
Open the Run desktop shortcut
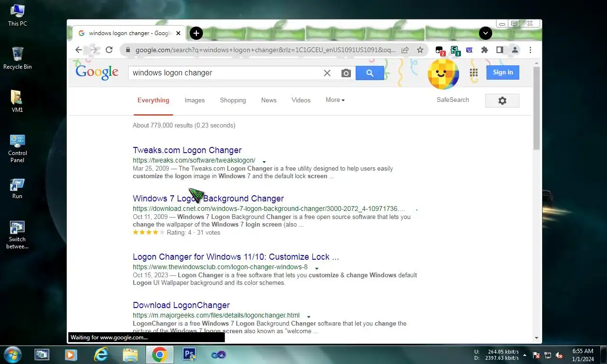(x=18, y=188)
